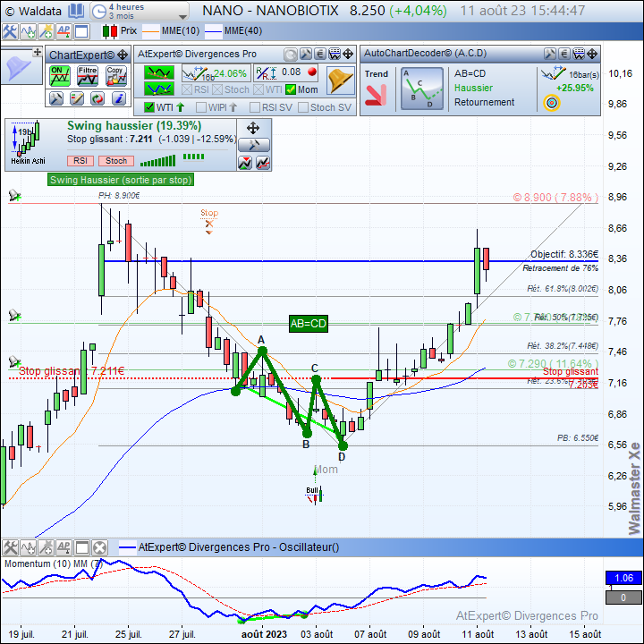
Task: Grab the ChartExpert move handle
Action: [x=123, y=55]
